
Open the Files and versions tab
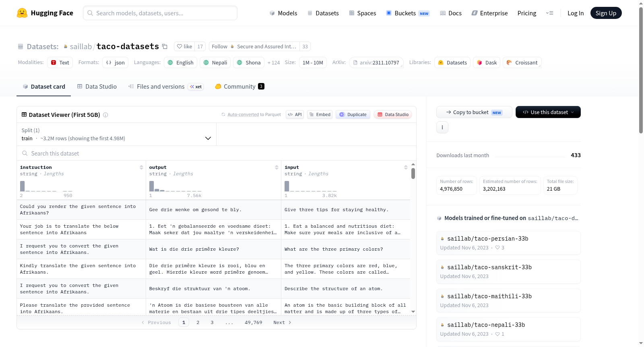(x=166, y=86)
